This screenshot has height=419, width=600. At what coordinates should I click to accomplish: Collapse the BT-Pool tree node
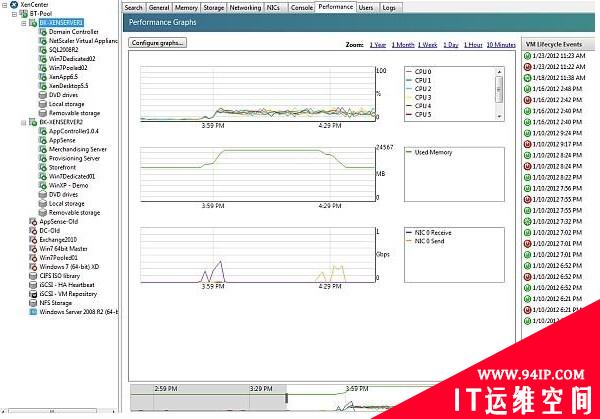pos(14,14)
